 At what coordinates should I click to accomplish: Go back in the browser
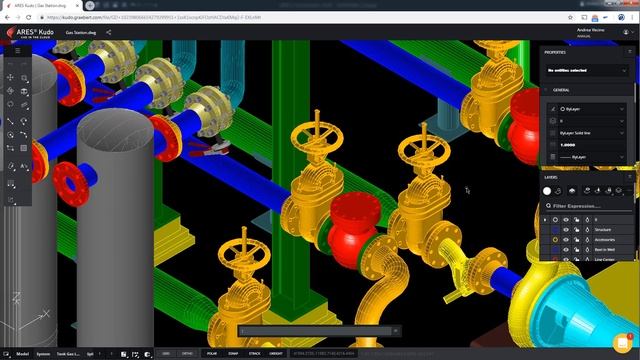[7, 18]
